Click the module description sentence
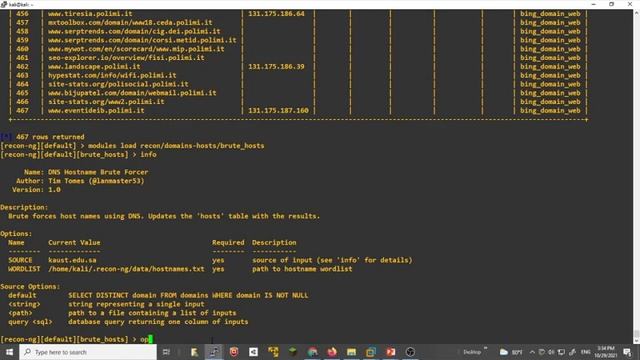 (164, 216)
